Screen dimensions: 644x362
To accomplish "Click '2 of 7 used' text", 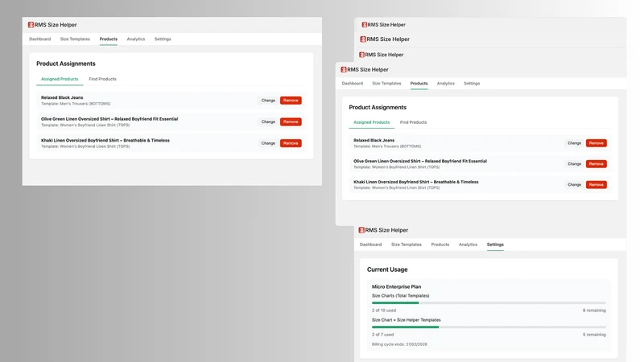I will pos(383,335).
